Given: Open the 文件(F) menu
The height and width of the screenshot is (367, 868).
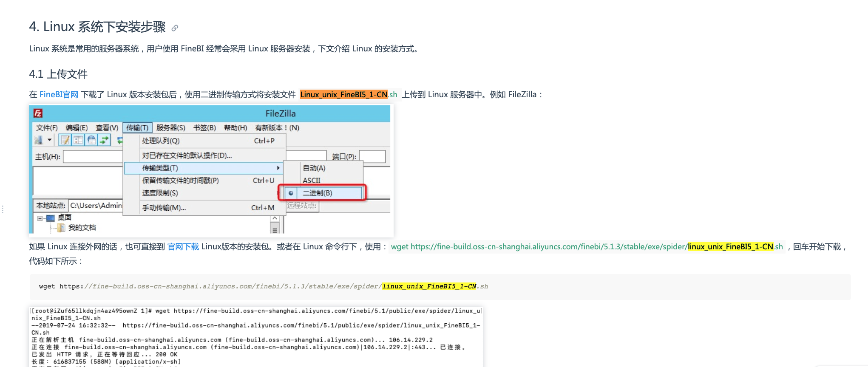Looking at the screenshot, I should pyautogui.click(x=47, y=128).
